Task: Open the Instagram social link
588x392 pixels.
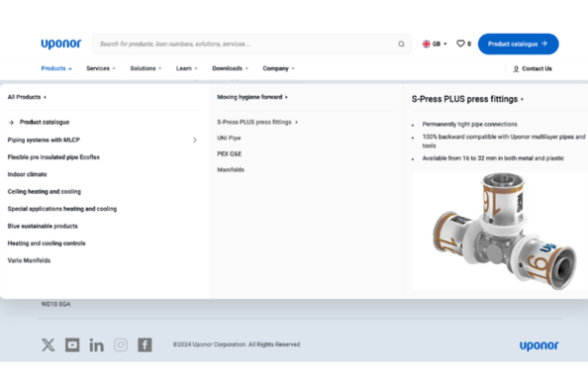Action: point(121,344)
